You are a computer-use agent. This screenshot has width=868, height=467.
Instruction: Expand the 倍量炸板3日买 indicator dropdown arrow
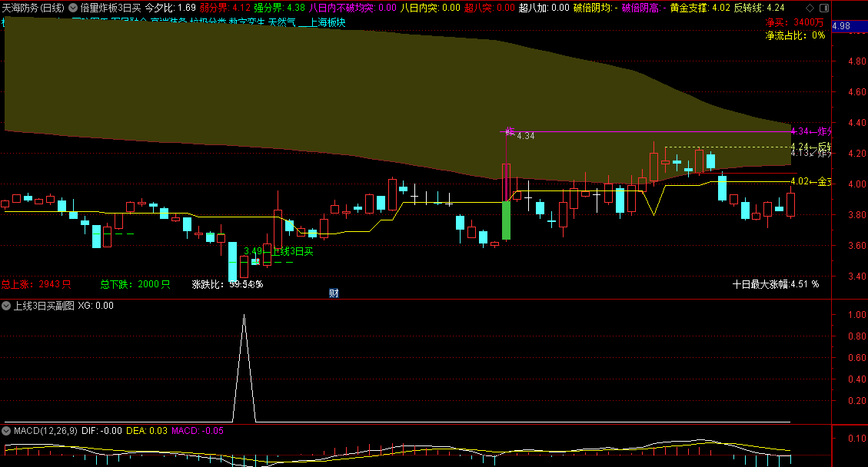point(73,8)
